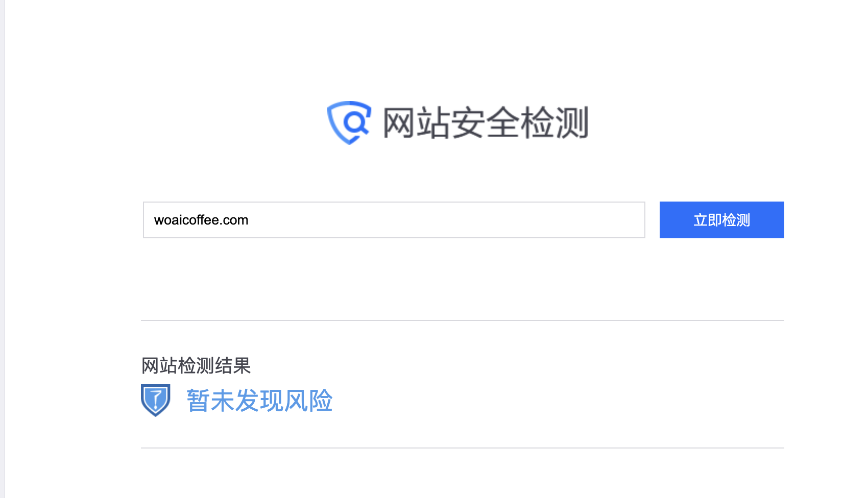Viewport: 868px width, 498px height.
Task: Click the 网站 characters in the large title
Action: click(416, 122)
